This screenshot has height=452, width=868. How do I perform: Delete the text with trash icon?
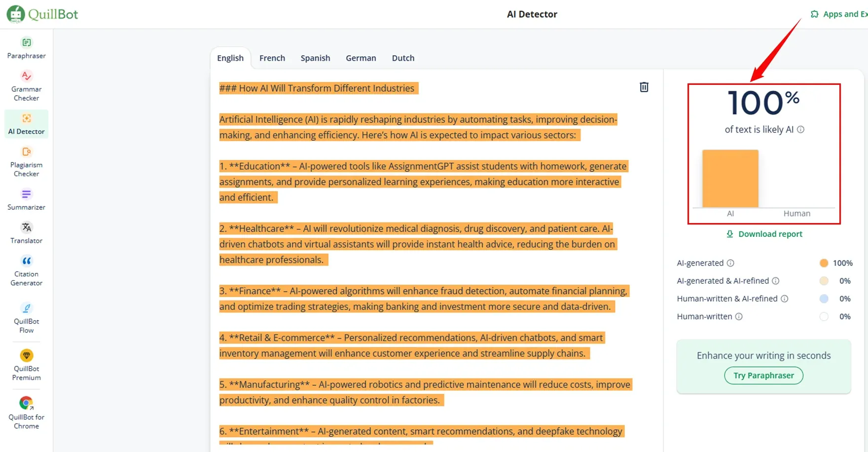(x=644, y=87)
